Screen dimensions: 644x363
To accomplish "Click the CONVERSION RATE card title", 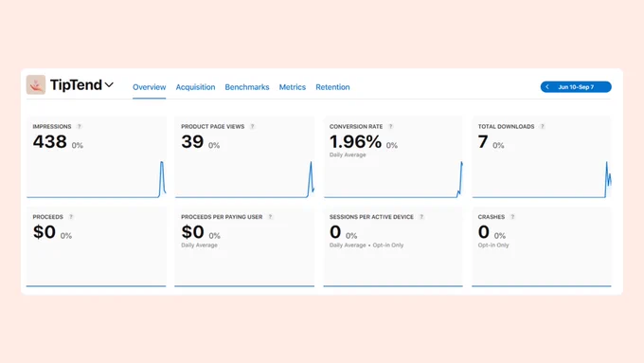I will 356,126.
